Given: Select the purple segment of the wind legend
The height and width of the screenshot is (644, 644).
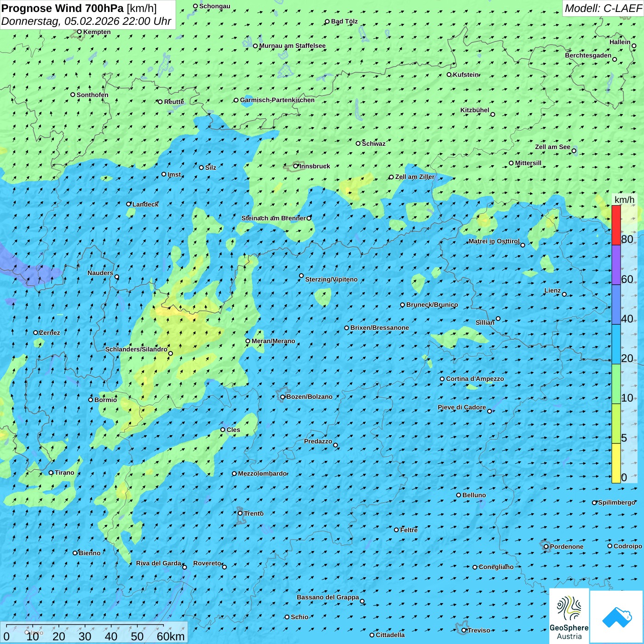Looking at the screenshot, I should click(x=616, y=265).
